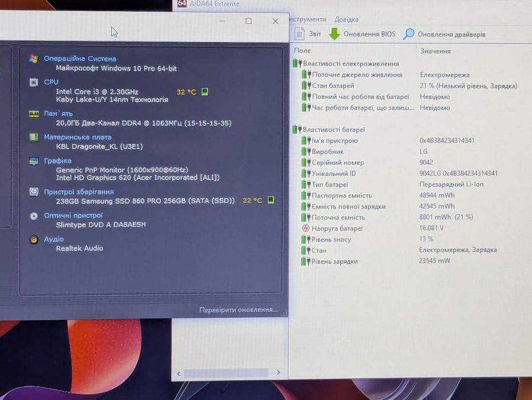The image size is (532, 400).
Task: Open the Пам'ять section link
Action: (x=59, y=113)
